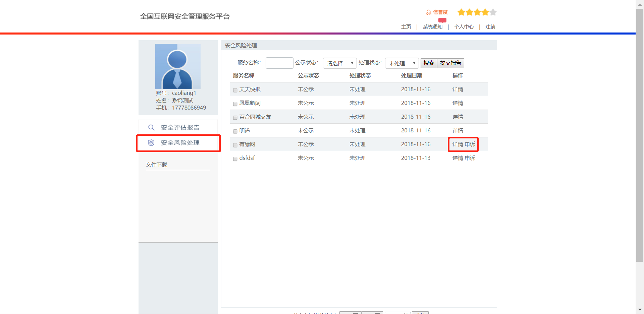Select the 安全风险处理 sidebar item
Image resolution: width=644 pixels, height=314 pixels.
pos(178,143)
